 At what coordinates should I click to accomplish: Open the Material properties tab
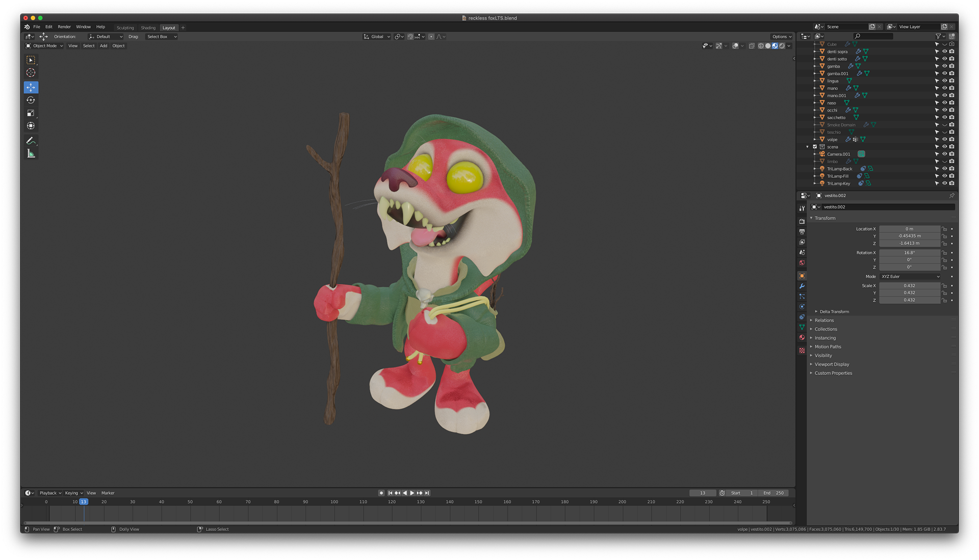[x=802, y=338]
